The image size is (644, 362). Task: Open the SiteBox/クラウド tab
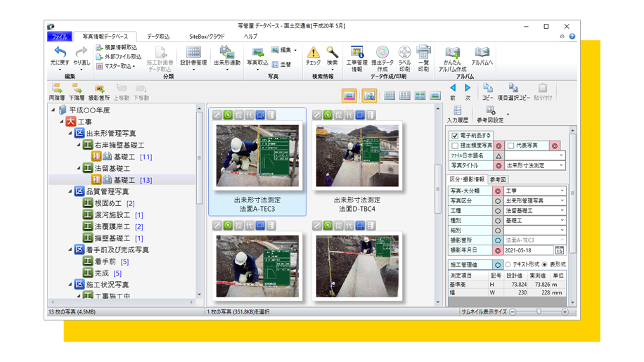(207, 37)
